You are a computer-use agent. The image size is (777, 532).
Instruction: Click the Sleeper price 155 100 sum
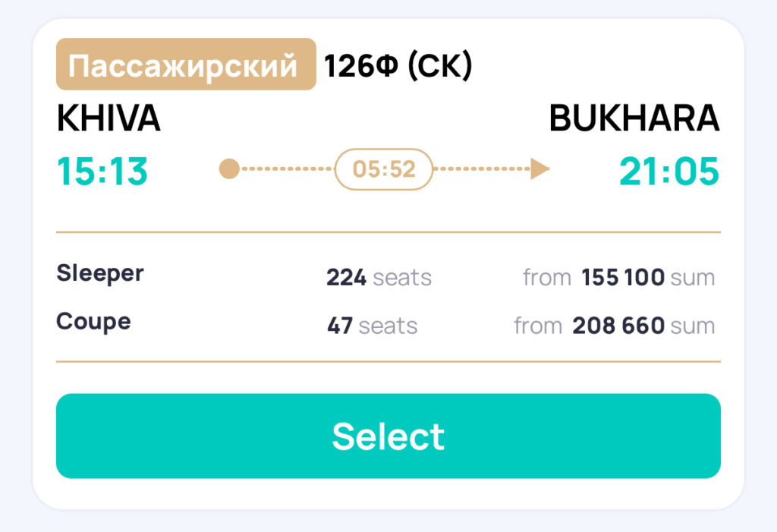648,278
